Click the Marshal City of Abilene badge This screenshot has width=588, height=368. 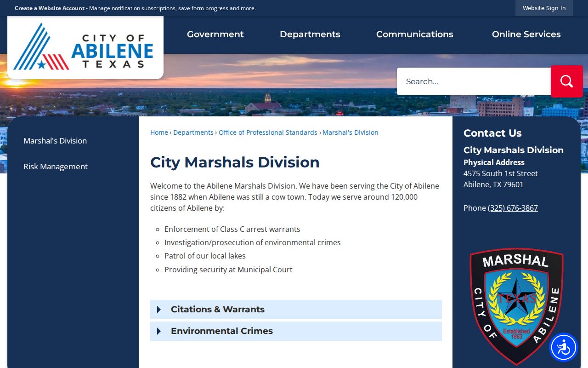[x=516, y=306]
